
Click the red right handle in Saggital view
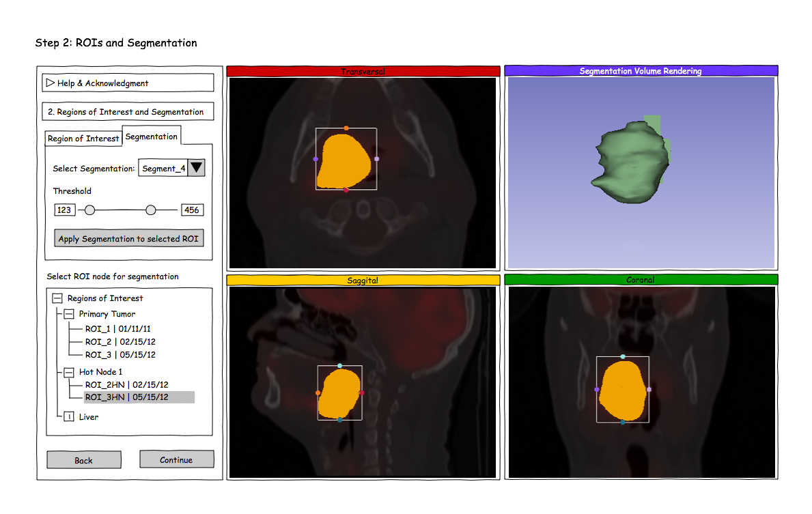[x=362, y=392]
